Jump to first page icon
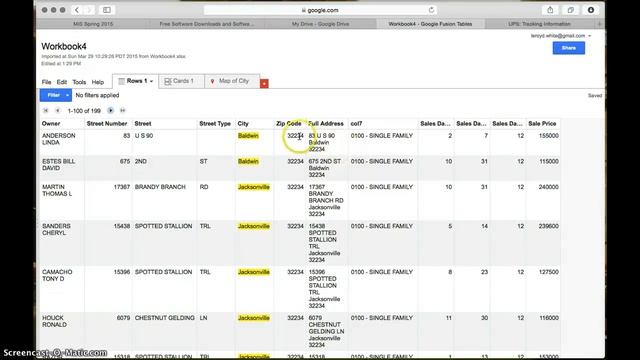Viewport: 640px width, 360px height. pos(46,111)
